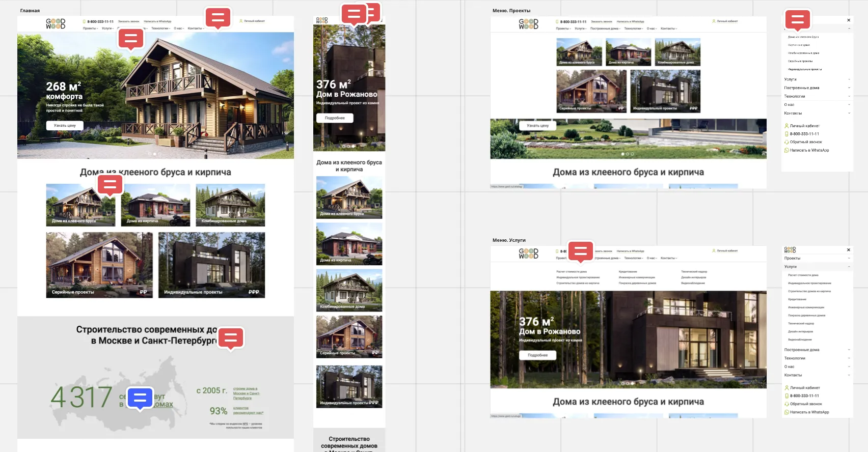Open the blue comment pin on the 4317 statistic
Image resolution: width=868 pixels, height=452 pixels.
[x=140, y=398]
